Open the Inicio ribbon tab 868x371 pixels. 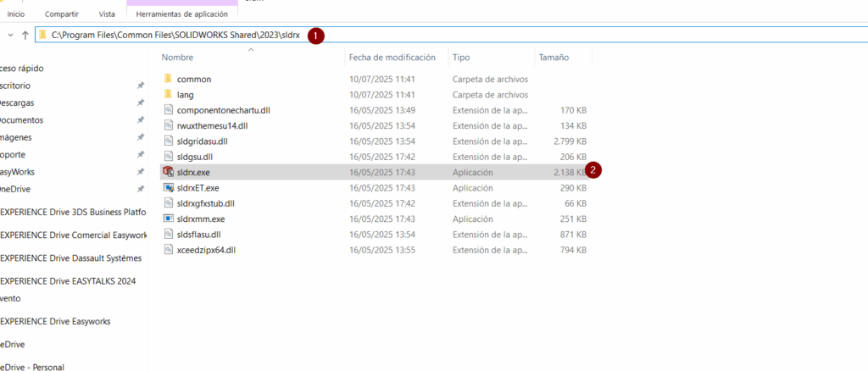click(x=15, y=14)
